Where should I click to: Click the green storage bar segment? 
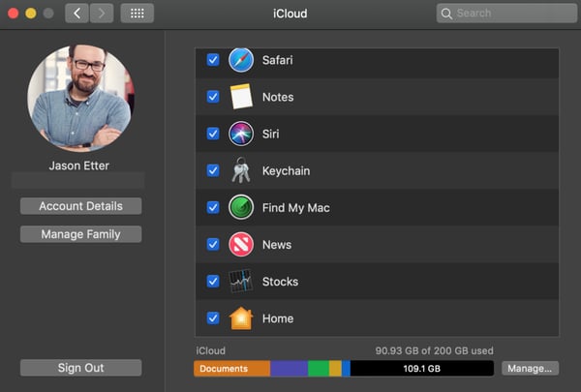[x=319, y=369]
